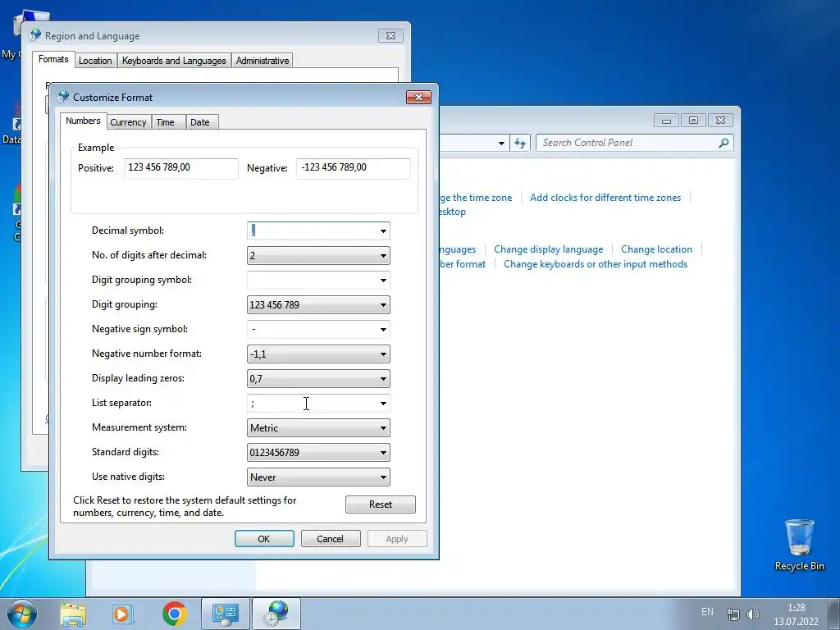The image size is (840, 630).
Task: Switch to Location tab in Region and Language
Action: tap(95, 61)
